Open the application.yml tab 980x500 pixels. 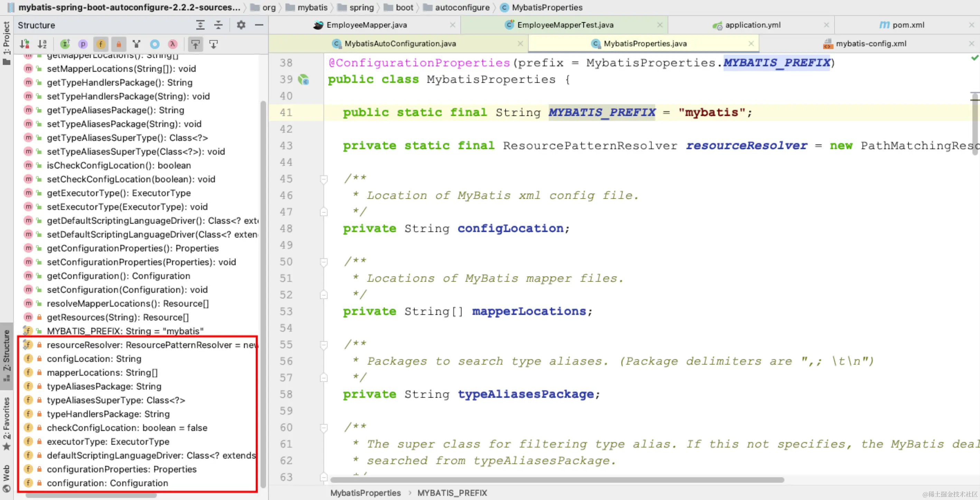[753, 25]
